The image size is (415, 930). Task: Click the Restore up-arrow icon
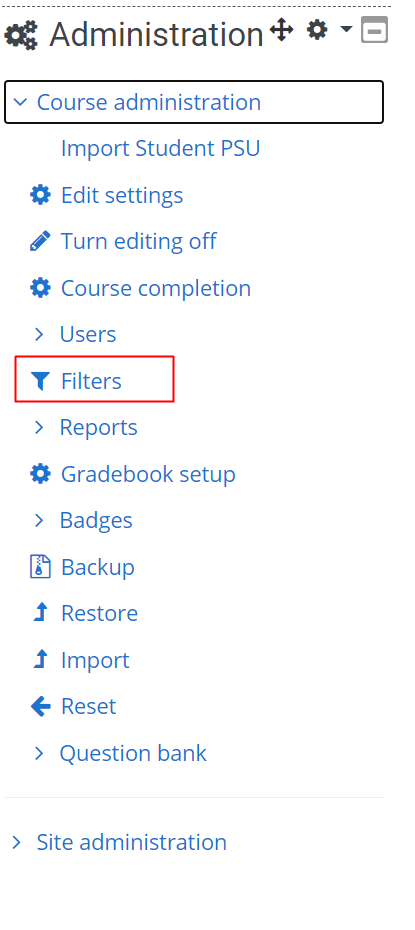(x=40, y=613)
